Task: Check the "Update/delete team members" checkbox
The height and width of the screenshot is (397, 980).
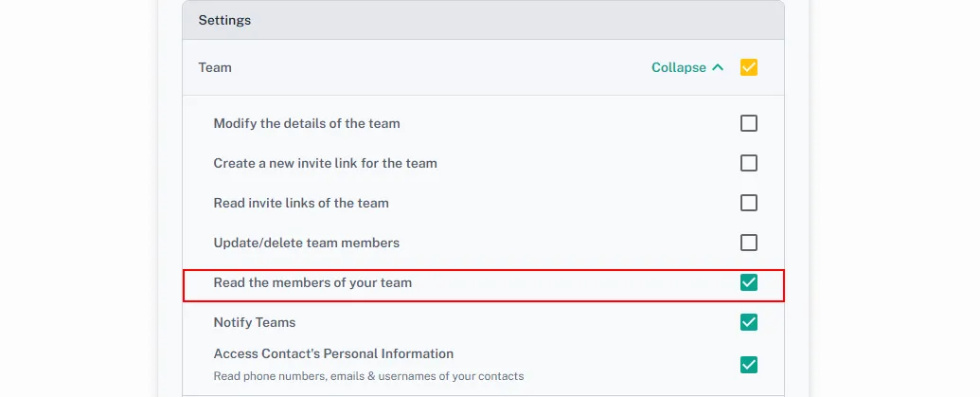Action: coord(749,243)
